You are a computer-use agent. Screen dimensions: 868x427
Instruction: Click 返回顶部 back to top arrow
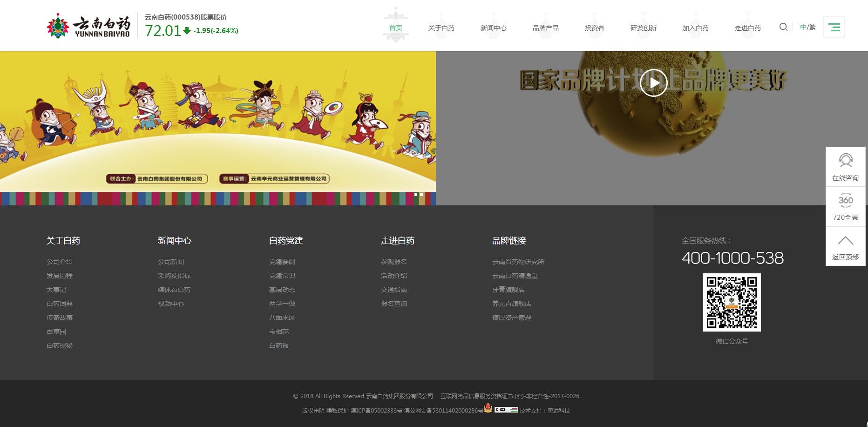pos(846,246)
